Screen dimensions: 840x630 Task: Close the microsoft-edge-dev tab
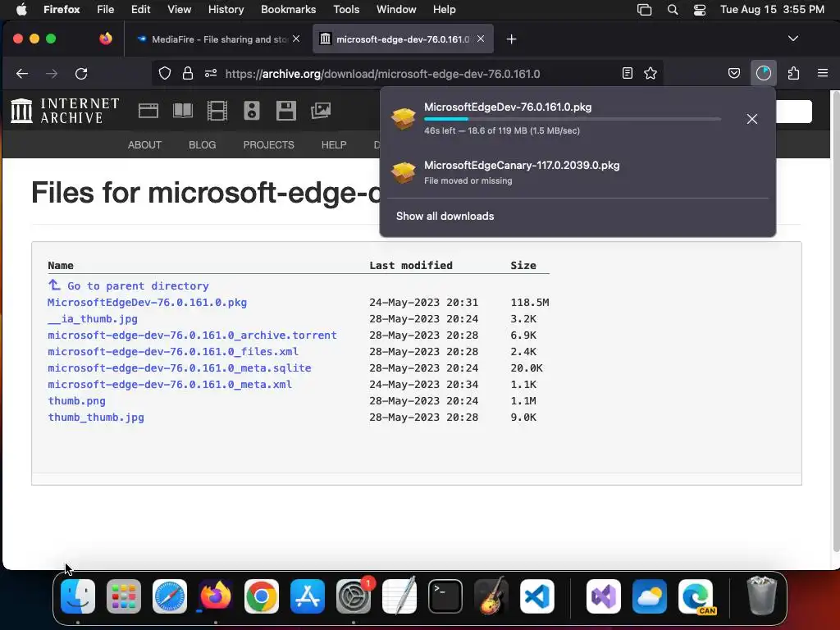(481, 39)
